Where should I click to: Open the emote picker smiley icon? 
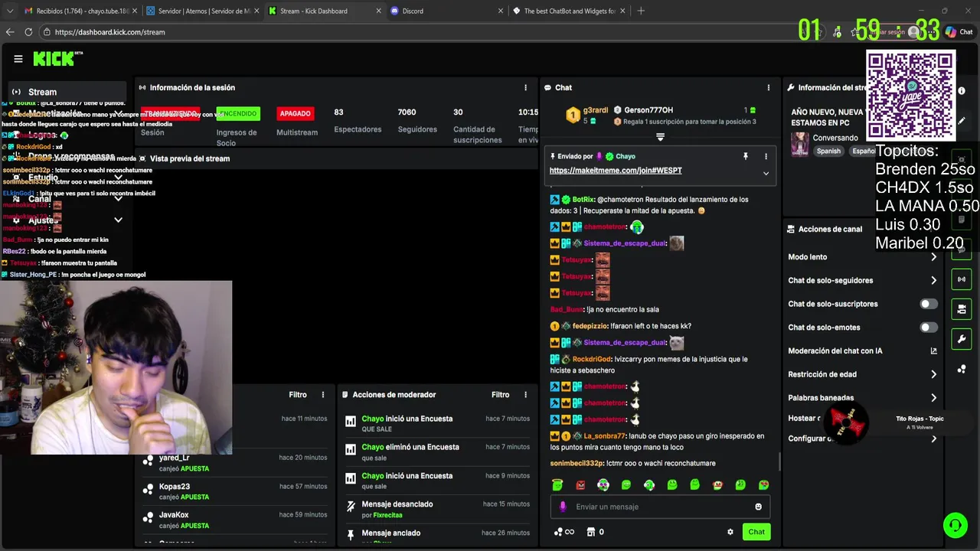point(758,507)
